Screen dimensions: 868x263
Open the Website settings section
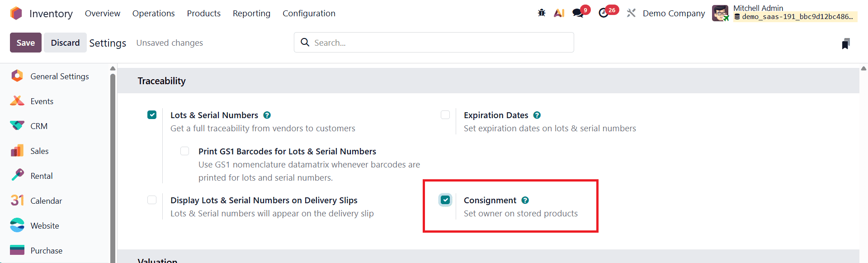[44, 225]
